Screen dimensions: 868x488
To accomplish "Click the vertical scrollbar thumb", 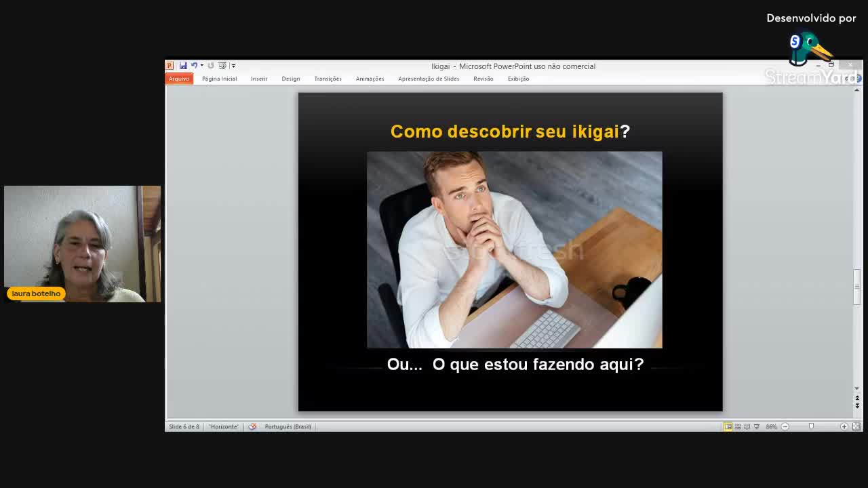I will tap(857, 287).
